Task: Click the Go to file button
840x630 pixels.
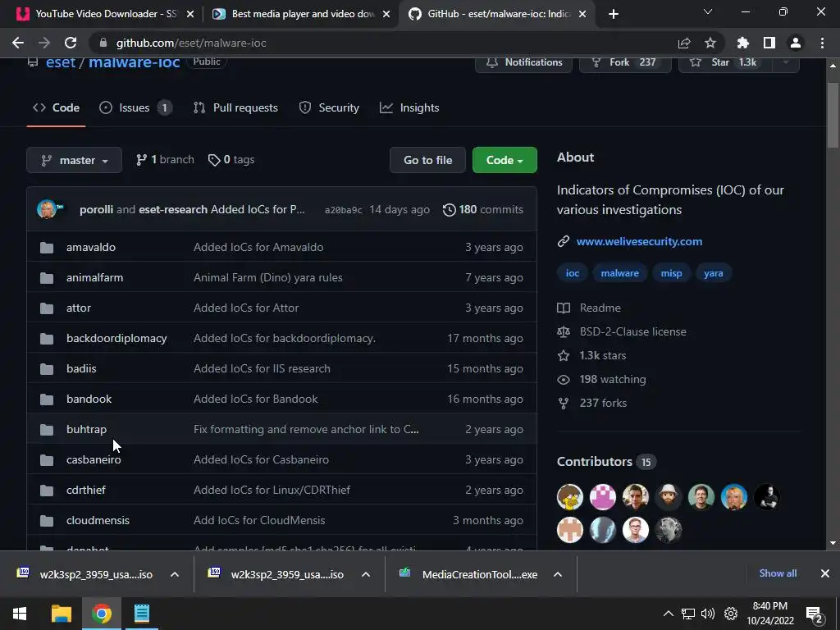Action: pos(427,160)
